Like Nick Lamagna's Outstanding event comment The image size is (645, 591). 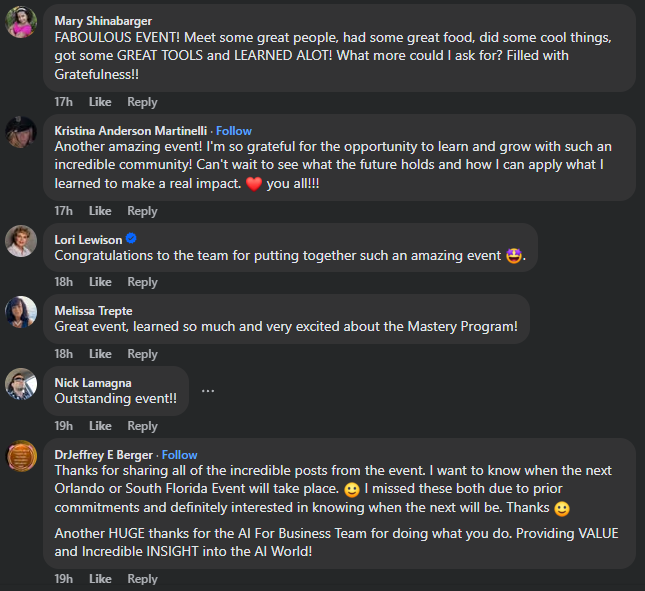point(100,426)
